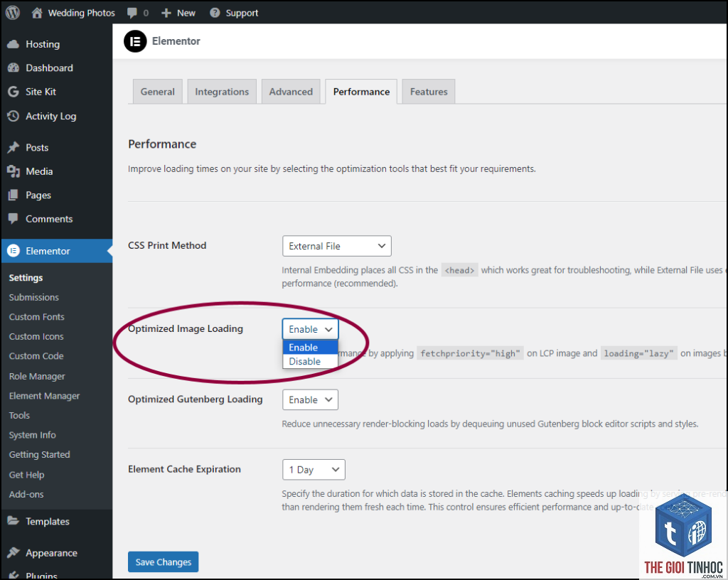Click the Optimized Gutenberg Loading label

(196, 399)
